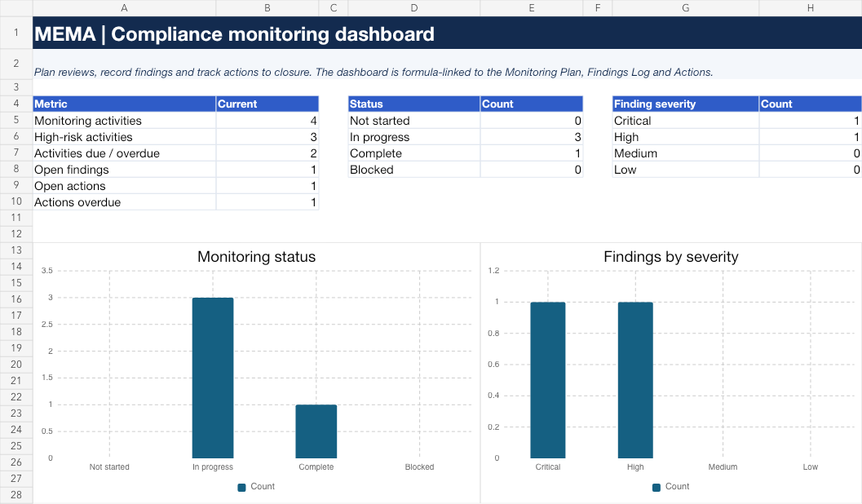Click Count legend swatch in Monitoring status chart
The height and width of the screenshot is (504, 862).
[x=241, y=487]
